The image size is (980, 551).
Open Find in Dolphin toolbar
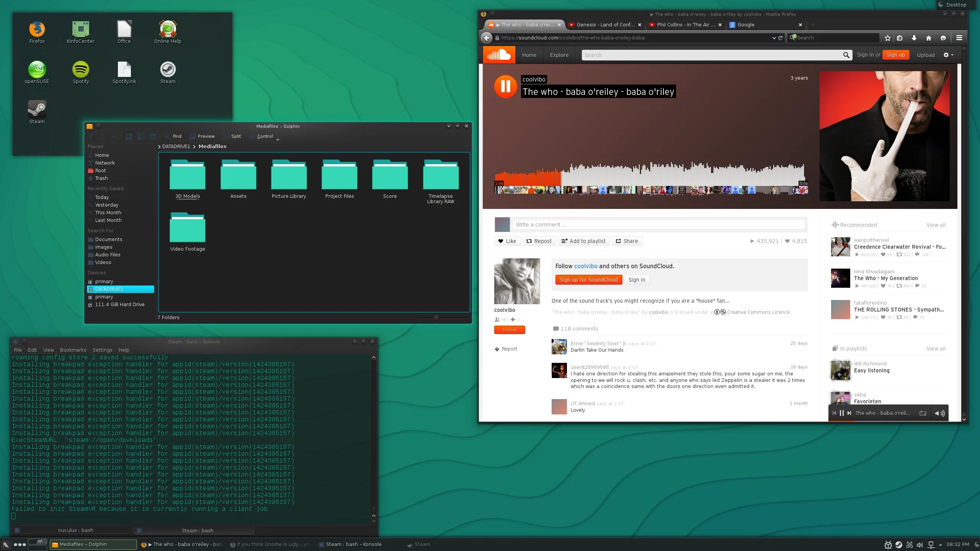(173, 136)
